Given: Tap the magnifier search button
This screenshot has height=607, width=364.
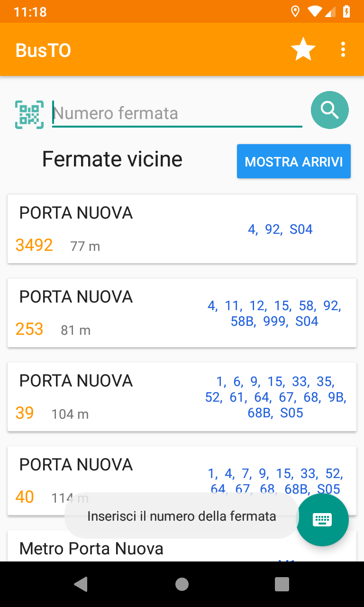Looking at the screenshot, I should pos(329,110).
